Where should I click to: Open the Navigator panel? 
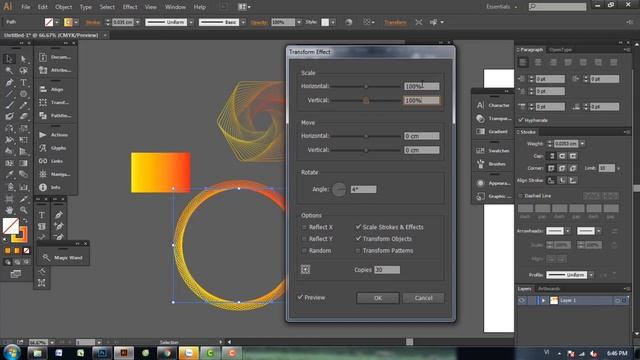(x=55, y=174)
